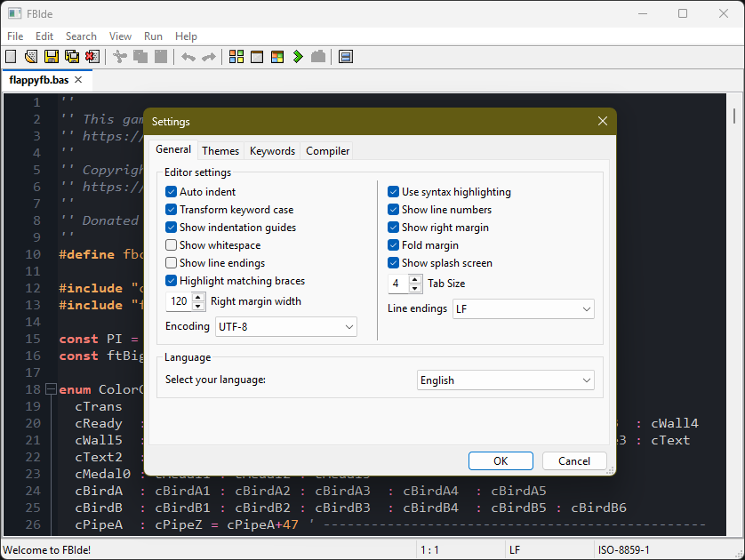This screenshot has height=560, width=745.
Task: Click the editor vertical scrollbar
Action: click(734, 315)
